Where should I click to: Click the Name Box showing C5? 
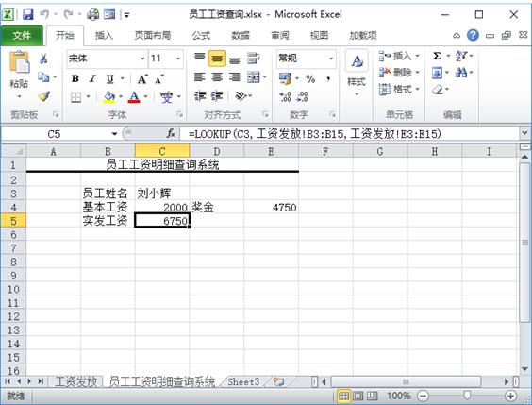pyautogui.click(x=55, y=134)
